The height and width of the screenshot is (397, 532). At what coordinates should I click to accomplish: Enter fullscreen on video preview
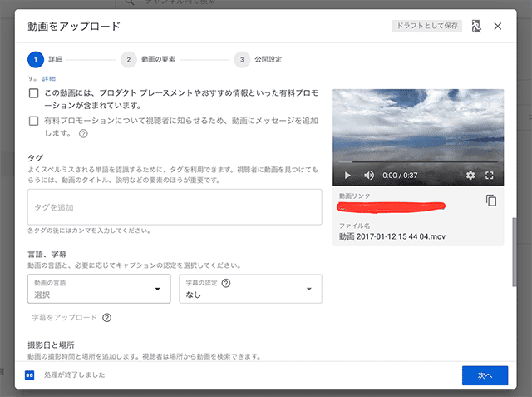coord(490,176)
